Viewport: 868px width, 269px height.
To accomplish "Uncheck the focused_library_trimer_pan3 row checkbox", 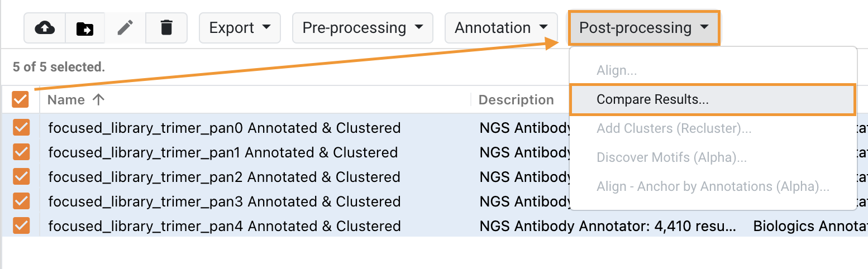I will point(21,201).
